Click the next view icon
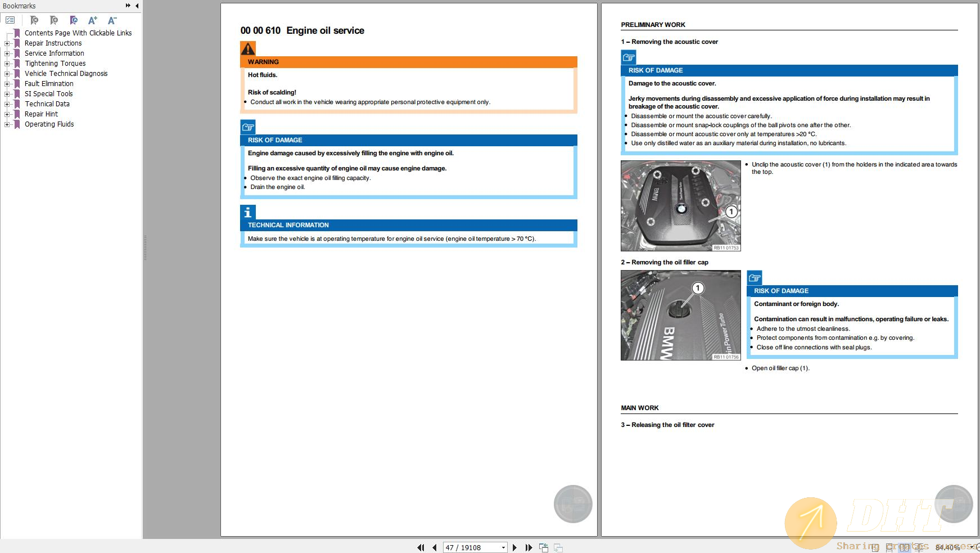Screen dimensions: 980x553 coord(558,547)
